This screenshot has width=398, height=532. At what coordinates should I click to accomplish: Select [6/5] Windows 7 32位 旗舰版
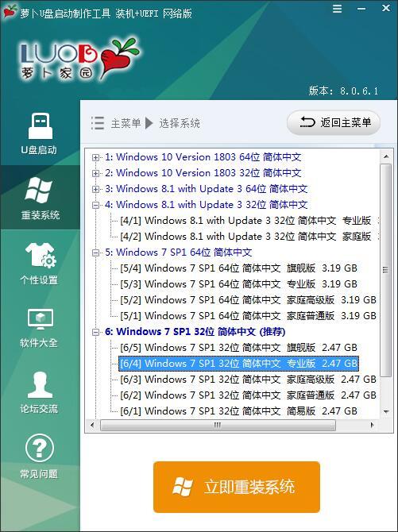(x=238, y=348)
